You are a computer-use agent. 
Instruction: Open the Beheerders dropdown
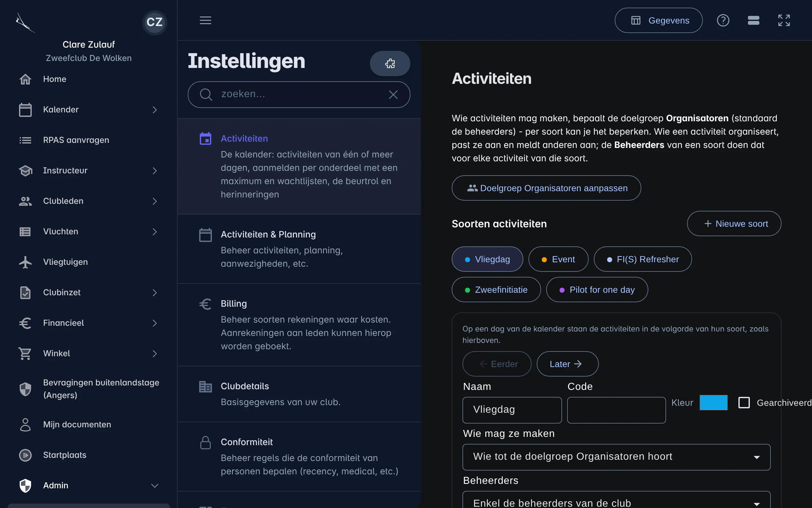pyautogui.click(x=616, y=500)
